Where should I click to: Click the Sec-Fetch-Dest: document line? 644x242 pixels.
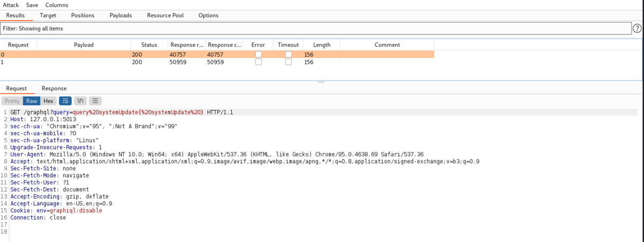[x=49, y=189]
